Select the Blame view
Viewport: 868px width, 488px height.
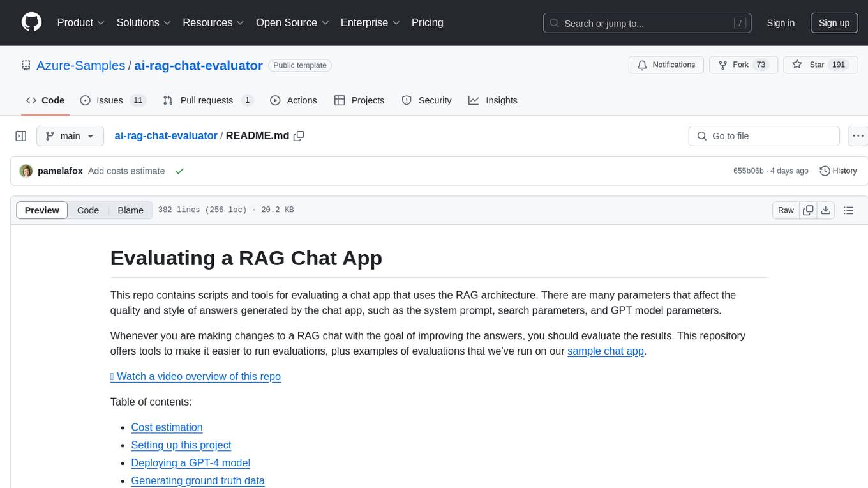click(131, 210)
